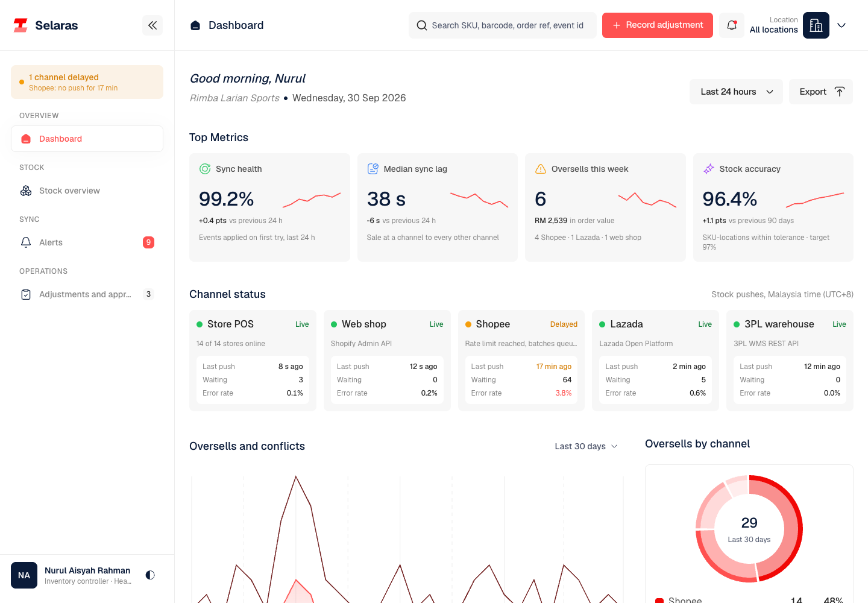Open the channel delayed warning banner
This screenshot has width=868, height=603.
87,82
